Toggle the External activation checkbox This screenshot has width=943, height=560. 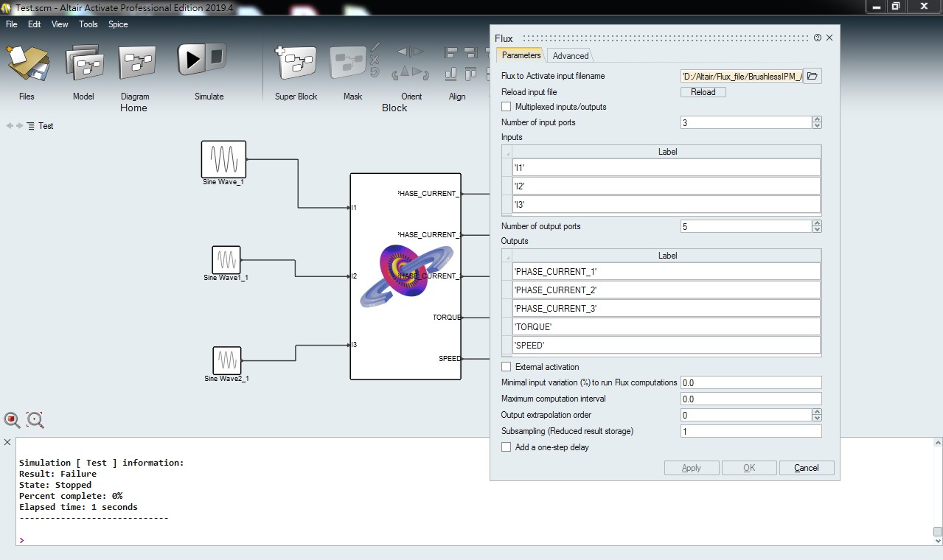coord(506,367)
